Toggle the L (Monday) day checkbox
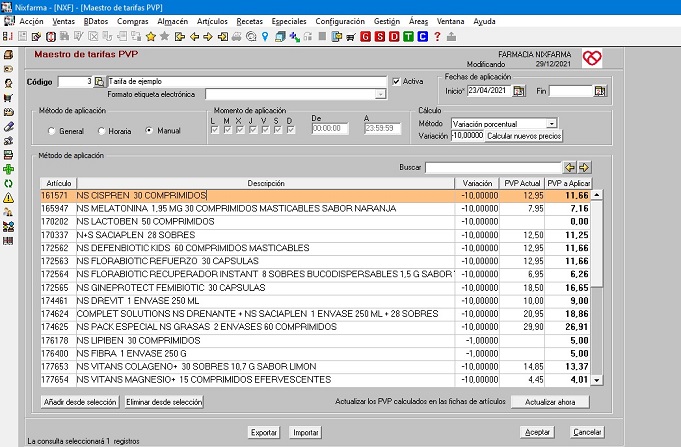The image size is (681, 447). point(215,129)
